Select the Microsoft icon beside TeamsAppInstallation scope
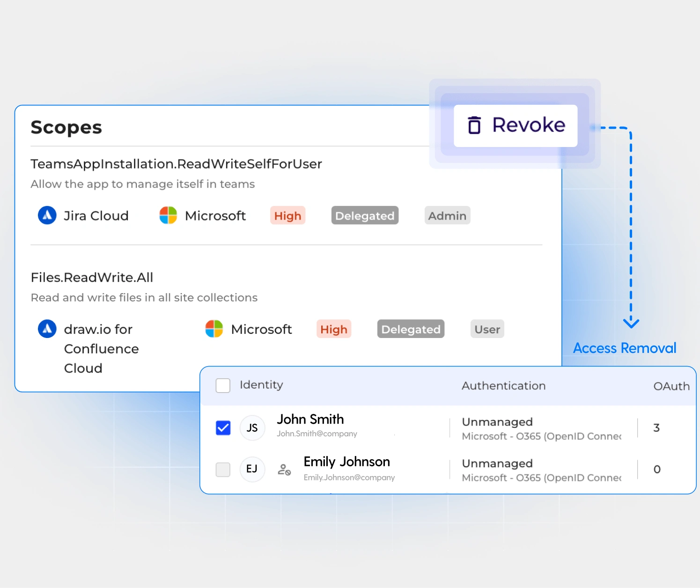Image resolution: width=700 pixels, height=588 pixels. coord(167,215)
